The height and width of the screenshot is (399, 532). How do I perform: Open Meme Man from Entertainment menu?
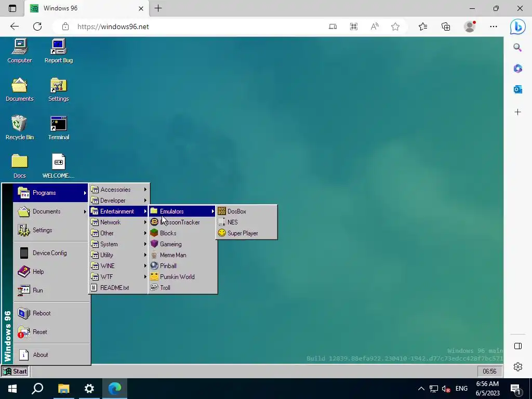182,255
